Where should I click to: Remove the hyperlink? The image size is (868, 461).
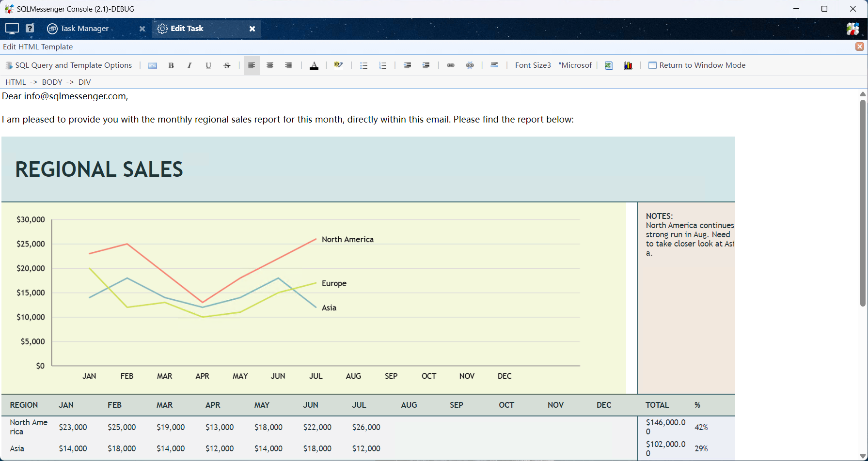coord(470,65)
